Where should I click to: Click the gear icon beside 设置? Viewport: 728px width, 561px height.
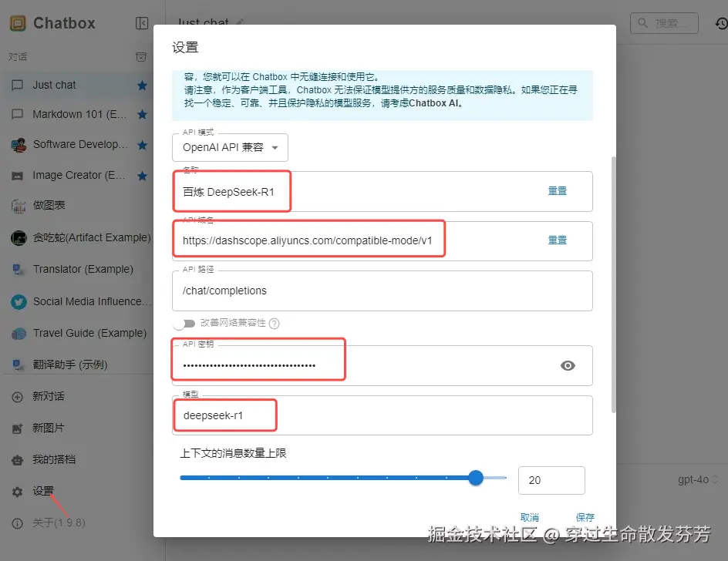tap(17, 492)
